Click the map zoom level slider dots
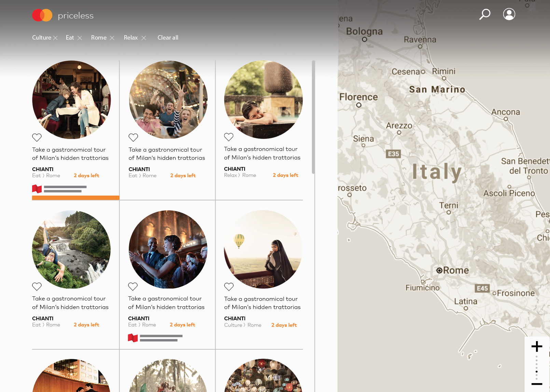This screenshot has height=392, width=550. pyautogui.click(x=537, y=367)
